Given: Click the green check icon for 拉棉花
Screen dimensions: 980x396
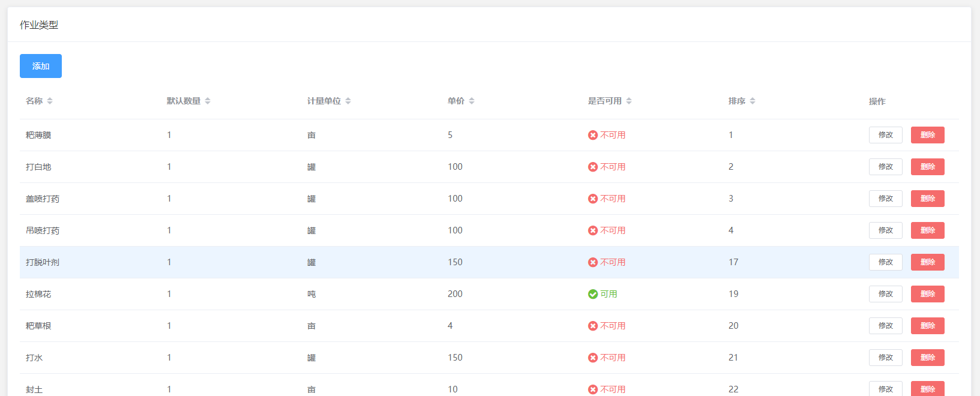Looking at the screenshot, I should 593,294.
